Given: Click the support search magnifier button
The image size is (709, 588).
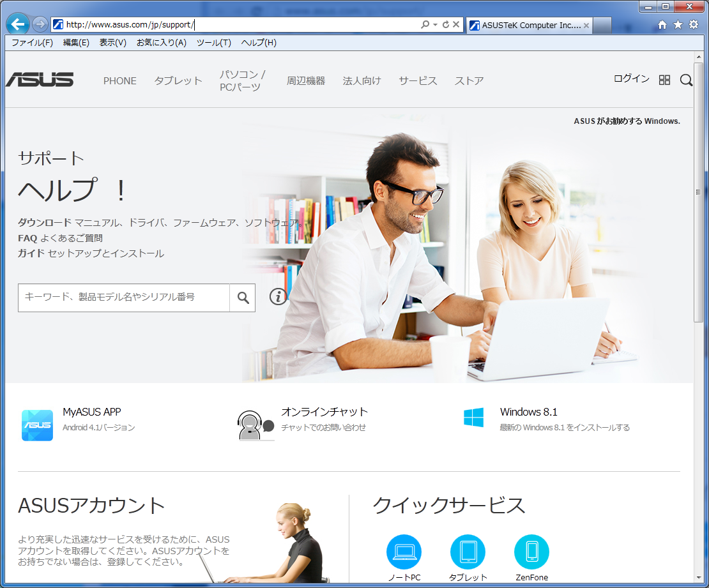Looking at the screenshot, I should coord(243,298).
